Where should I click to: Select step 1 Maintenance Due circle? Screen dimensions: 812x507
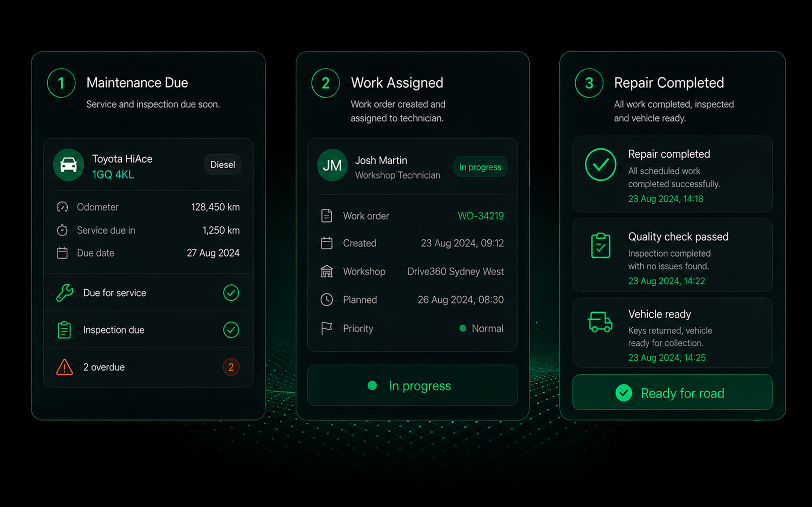[61, 83]
